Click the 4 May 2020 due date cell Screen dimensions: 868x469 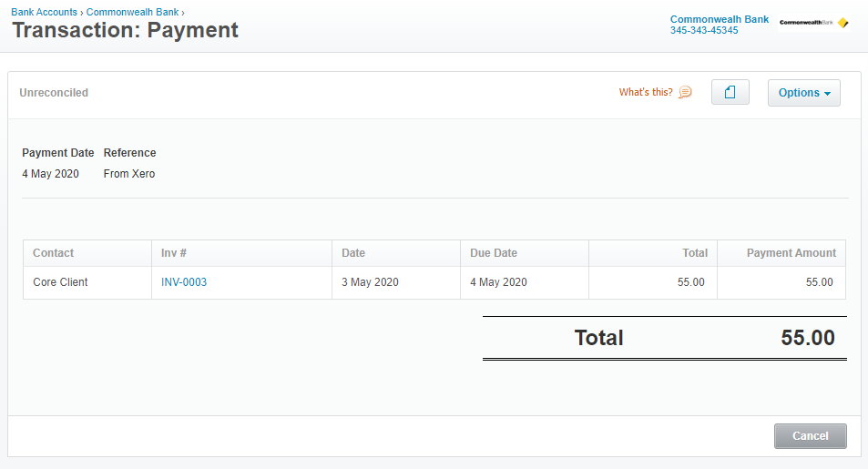coord(525,282)
